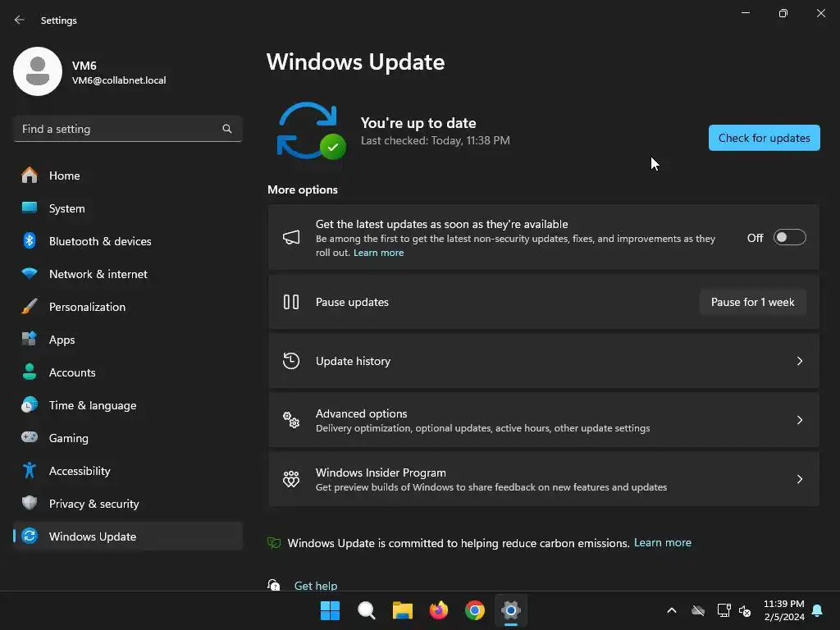Click the Home house icon in sidebar
The width and height of the screenshot is (840, 630).
pyautogui.click(x=30, y=176)
